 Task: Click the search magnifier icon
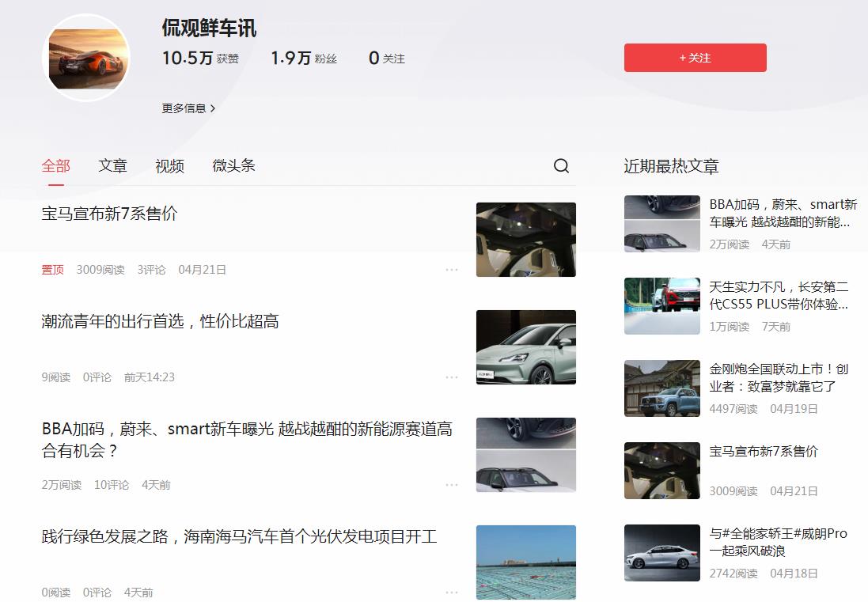pyautogui.click(x=561, y=166)
